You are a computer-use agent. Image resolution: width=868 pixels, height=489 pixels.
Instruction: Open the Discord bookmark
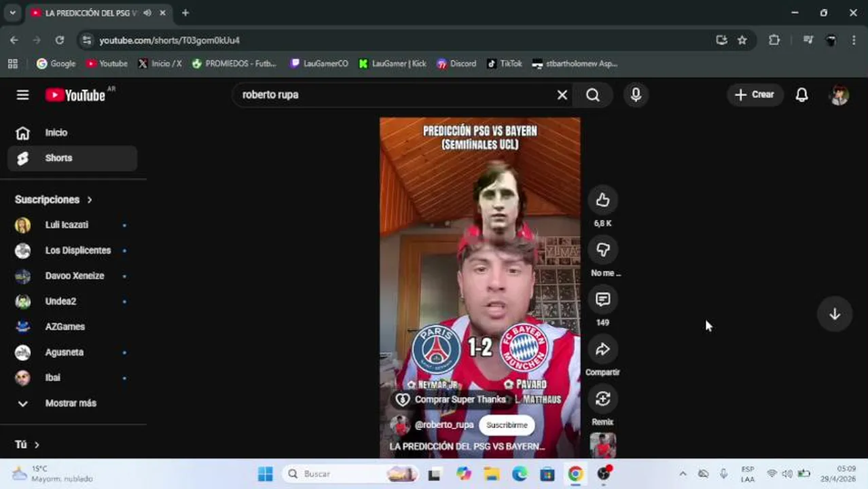[x=456, y=63]
